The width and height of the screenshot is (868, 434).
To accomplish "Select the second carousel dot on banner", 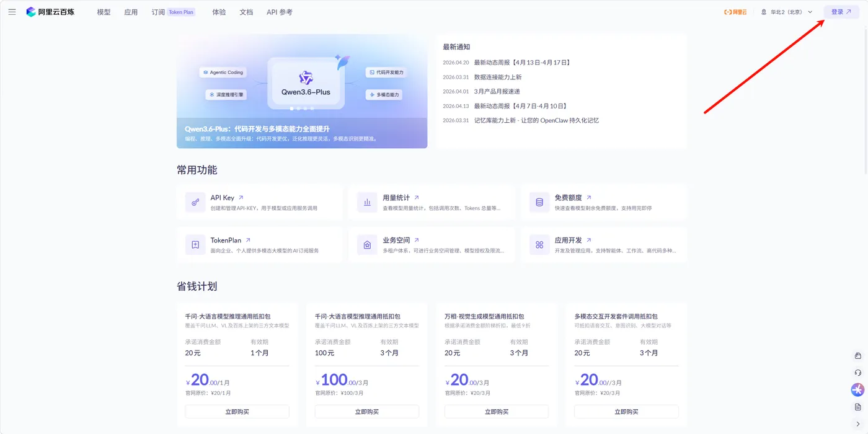I will [x=298, y=108].
